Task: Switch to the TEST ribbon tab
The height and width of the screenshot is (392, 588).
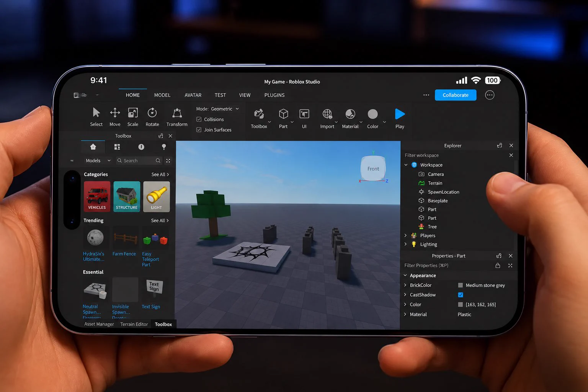Action: coord(220,95)
